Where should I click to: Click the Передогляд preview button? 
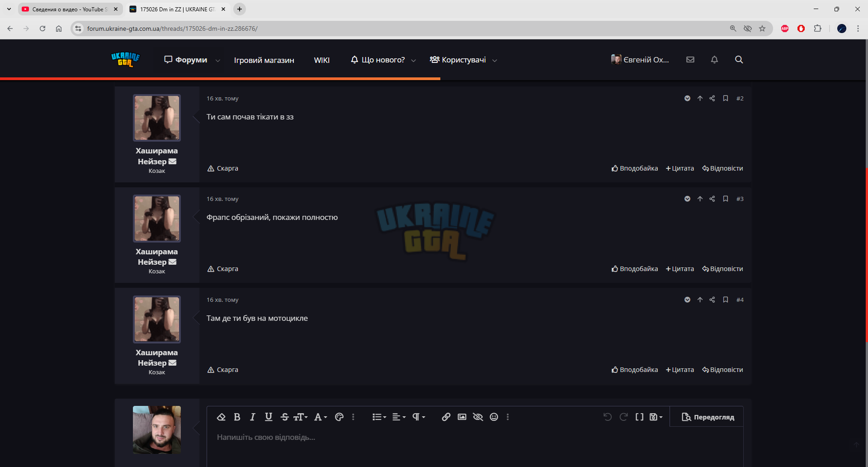pyautogui.click(x=708, y=417)
